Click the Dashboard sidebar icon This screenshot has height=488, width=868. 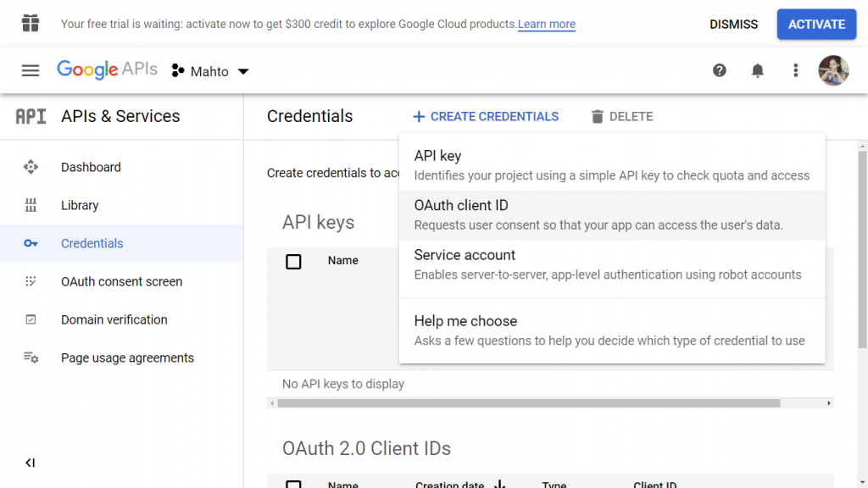pos(31,167)
